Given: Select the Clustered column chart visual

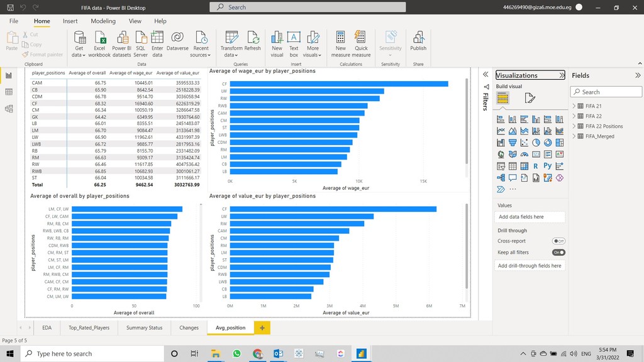Looking at the screenshot, I should pos(536,119).
